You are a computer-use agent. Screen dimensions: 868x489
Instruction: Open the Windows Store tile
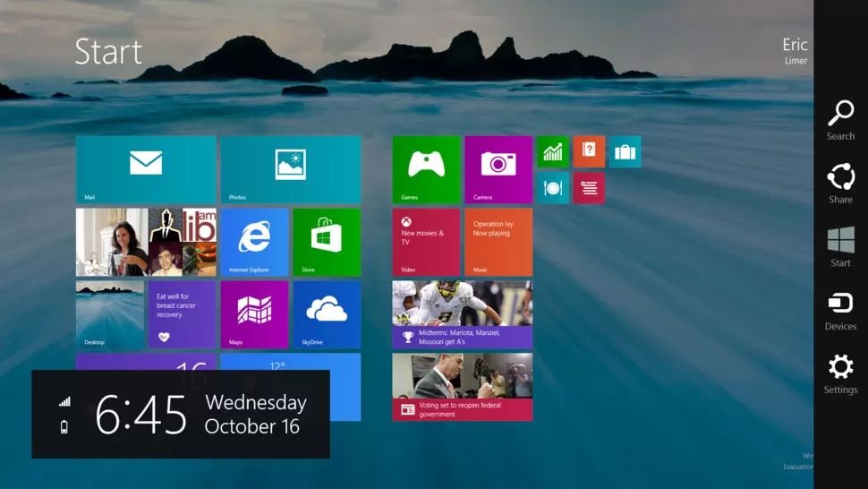(x=327, y=242)
